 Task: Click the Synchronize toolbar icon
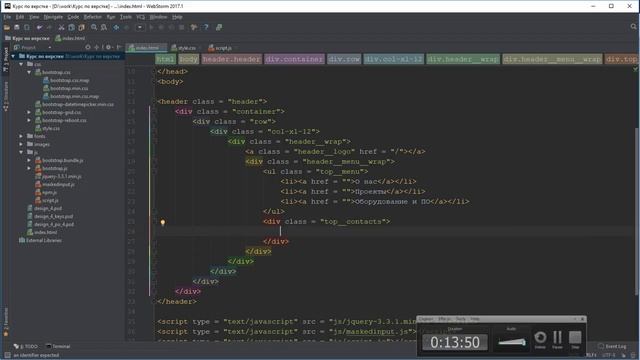tap(27, 27)
